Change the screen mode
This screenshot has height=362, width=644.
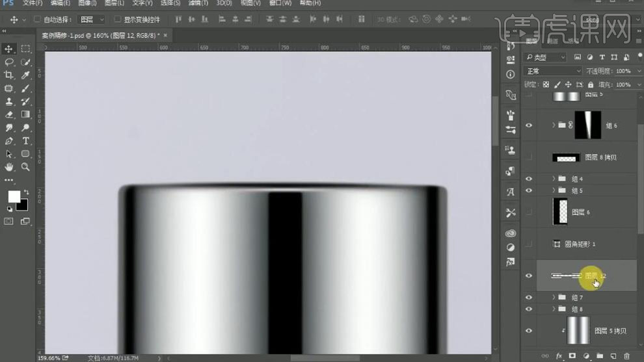click(x=25, y=221)
